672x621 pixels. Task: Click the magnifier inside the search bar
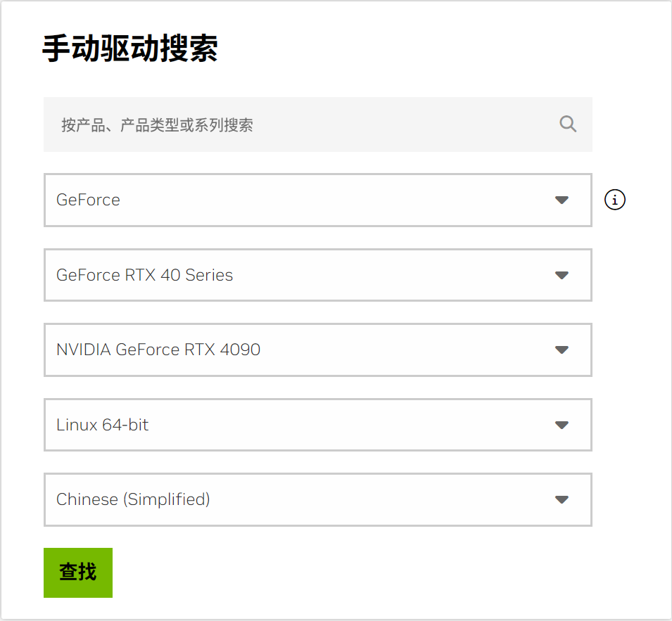click(x=568, y=124)
